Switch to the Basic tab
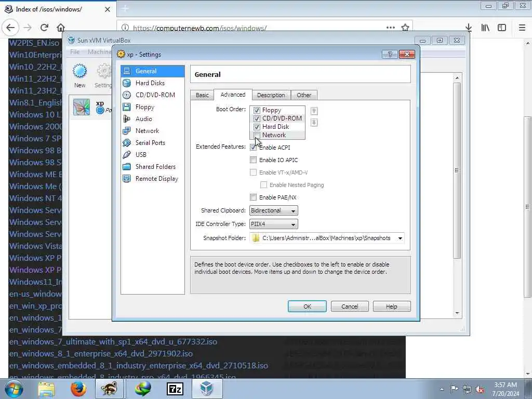This screenshot has width=532, height=399. coord(202,96)
